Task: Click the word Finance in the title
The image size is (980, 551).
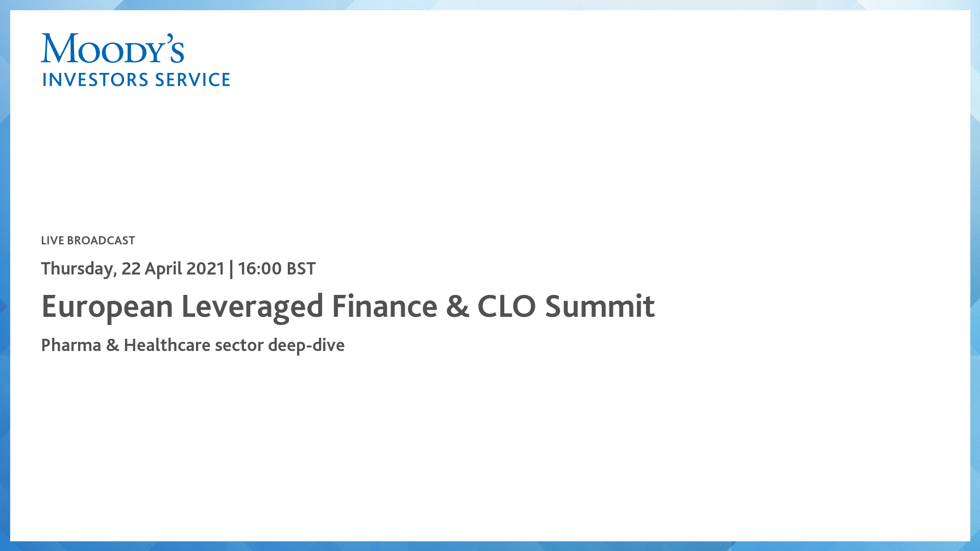Action: tap(384, 307)
